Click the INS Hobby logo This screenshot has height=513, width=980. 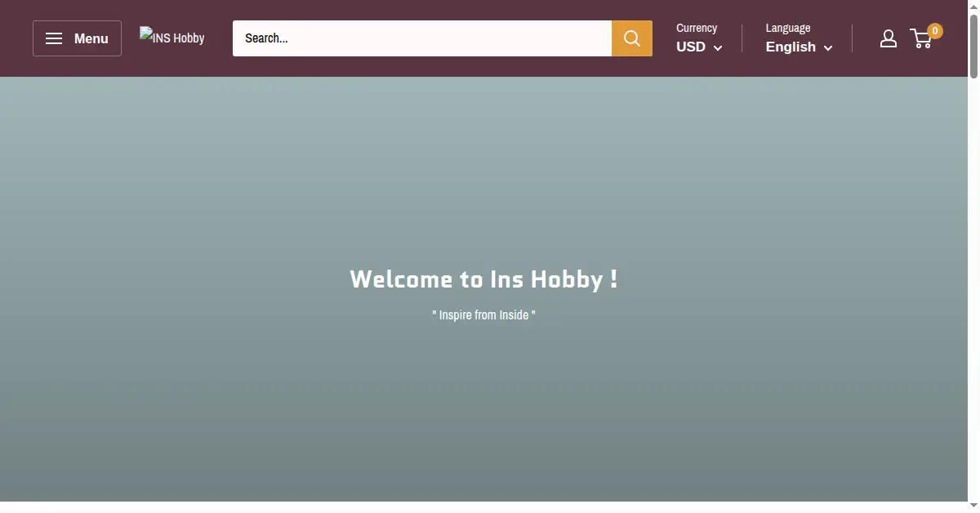[172, 38]
